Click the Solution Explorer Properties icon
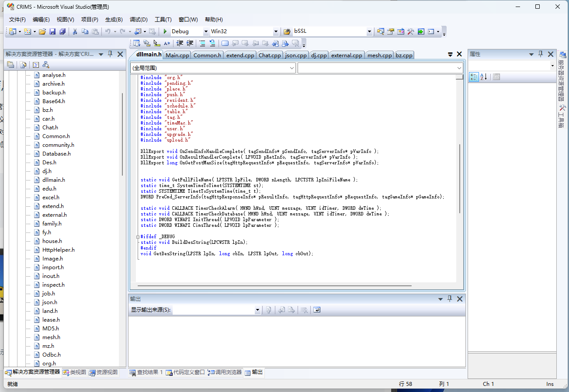 [x=11, y=65]
